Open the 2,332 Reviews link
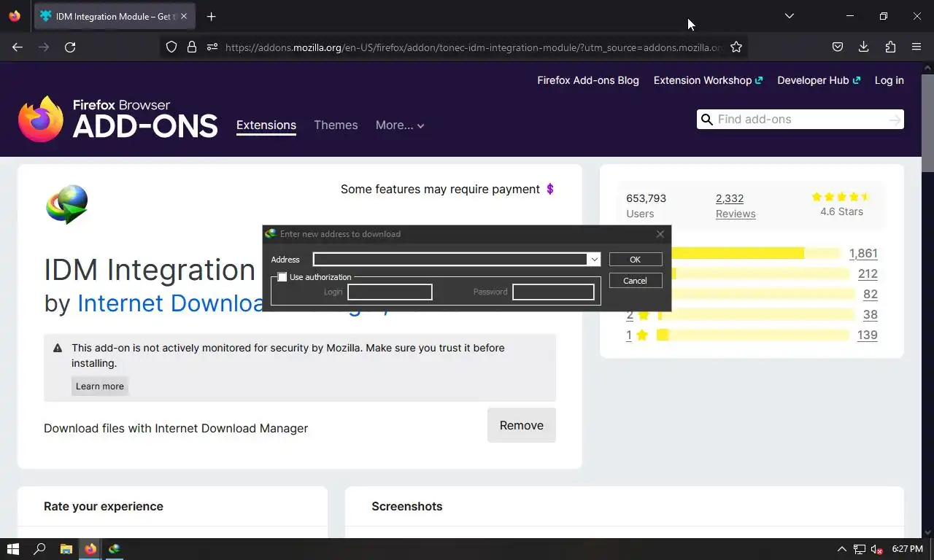The image size is (934, 560). tap(735, 206)
